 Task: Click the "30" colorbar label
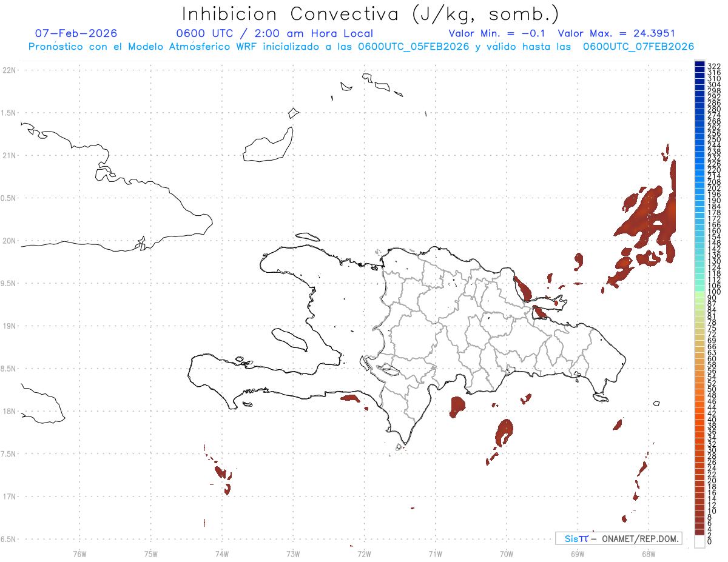click(712, 450)
